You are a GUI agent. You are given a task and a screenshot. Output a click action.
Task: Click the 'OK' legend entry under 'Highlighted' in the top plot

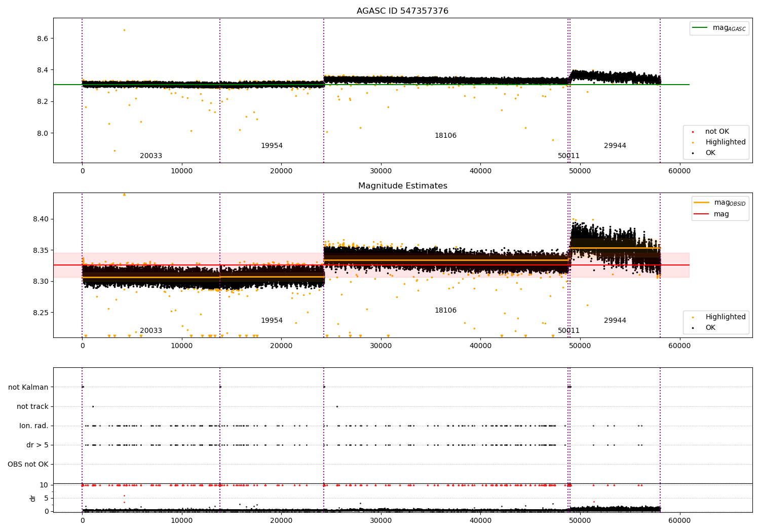(710, 153)
